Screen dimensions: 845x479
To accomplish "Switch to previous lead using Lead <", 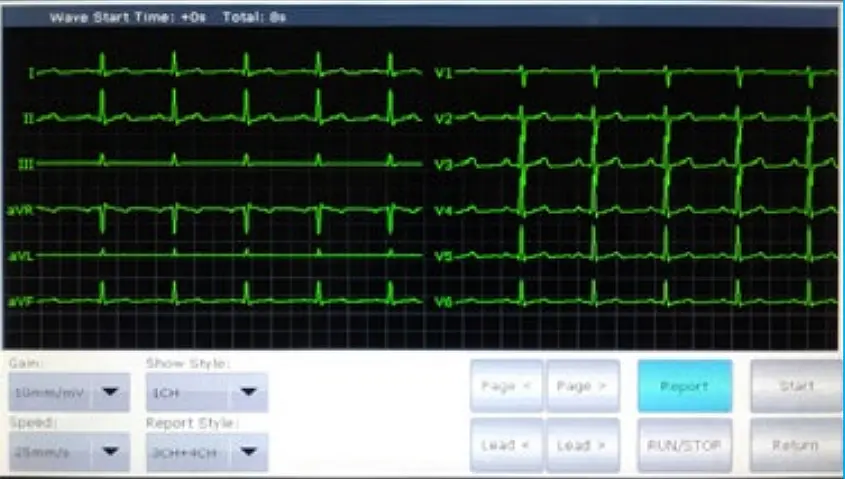I will click(x=506, y=445).
